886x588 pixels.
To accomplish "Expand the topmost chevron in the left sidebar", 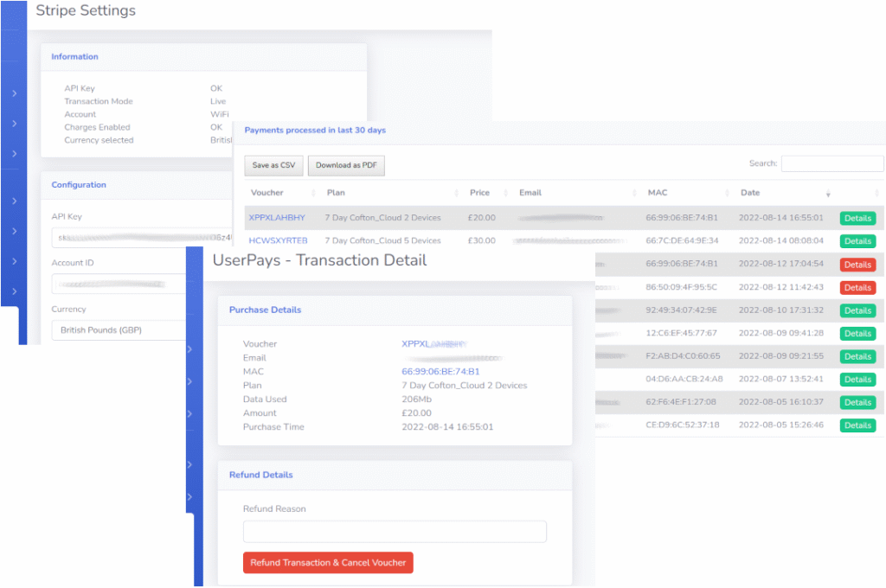I will tap(14, 93).
